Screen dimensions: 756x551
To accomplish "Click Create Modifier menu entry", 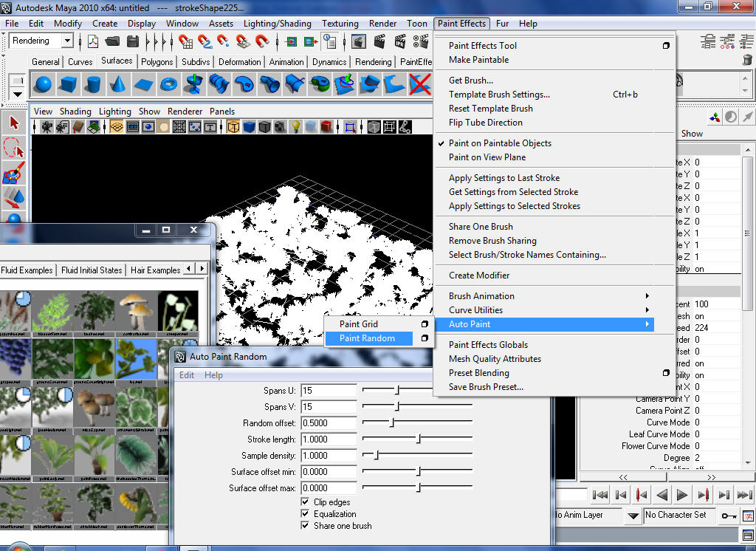I will click(478, 275).
